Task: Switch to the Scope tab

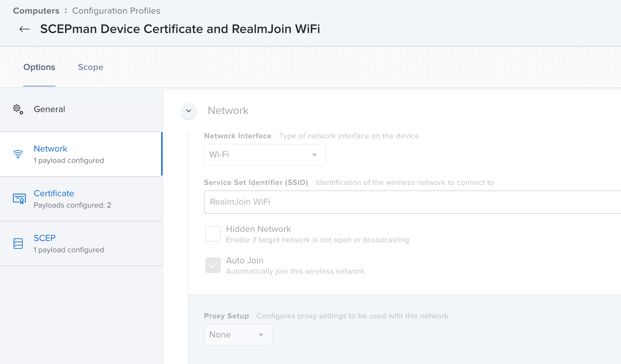Action: [90, 67]
